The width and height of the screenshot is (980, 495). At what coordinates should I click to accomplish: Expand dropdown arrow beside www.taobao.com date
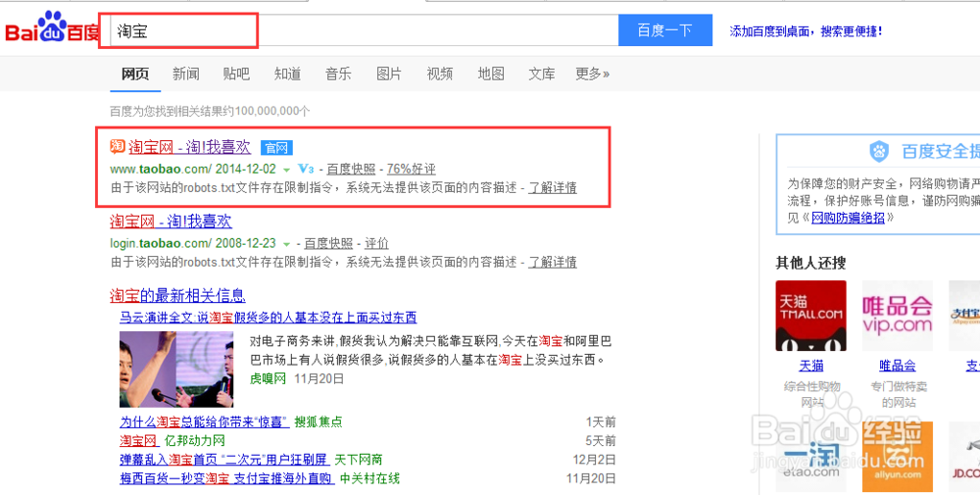coord(286,170)
